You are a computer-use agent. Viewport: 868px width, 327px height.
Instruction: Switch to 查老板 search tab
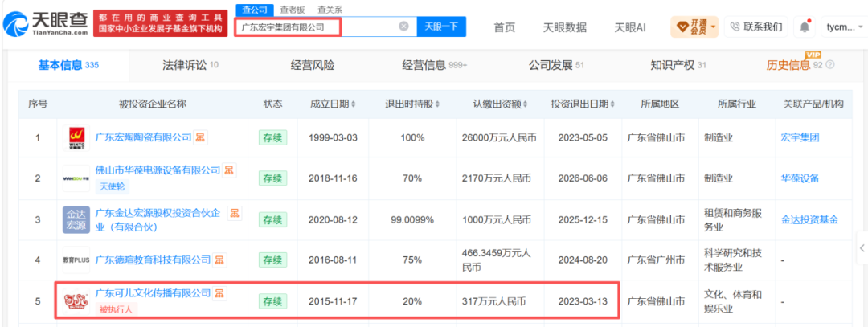[x=291, y=10]
